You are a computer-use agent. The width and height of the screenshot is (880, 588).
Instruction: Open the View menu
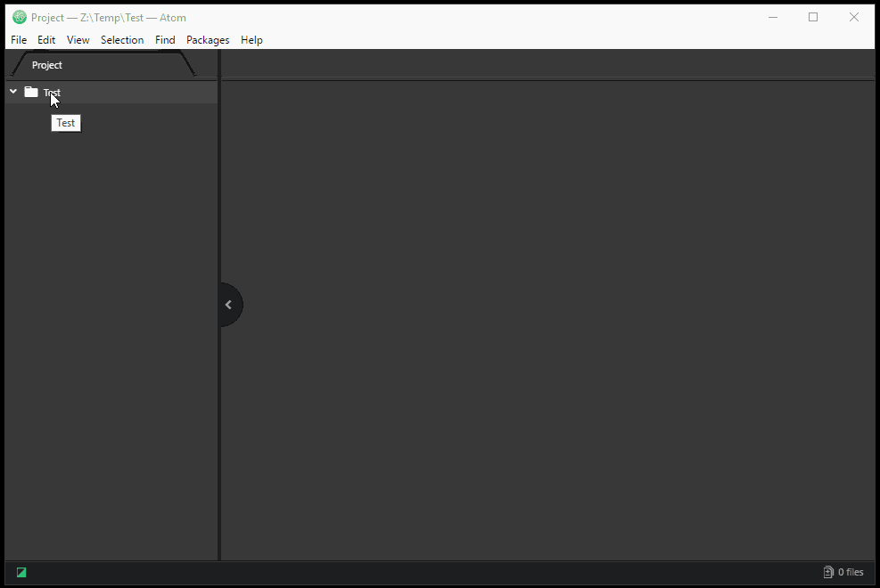(78, 40)
